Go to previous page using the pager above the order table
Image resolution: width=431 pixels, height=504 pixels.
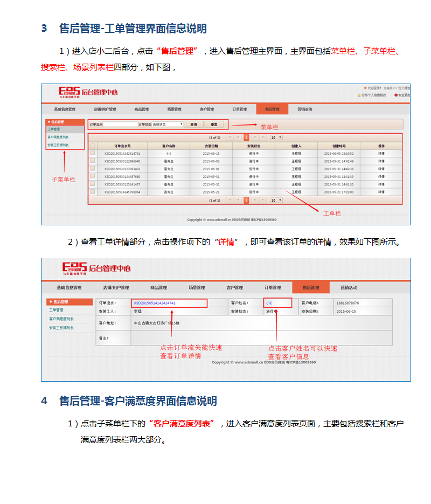tap(238, 137)
